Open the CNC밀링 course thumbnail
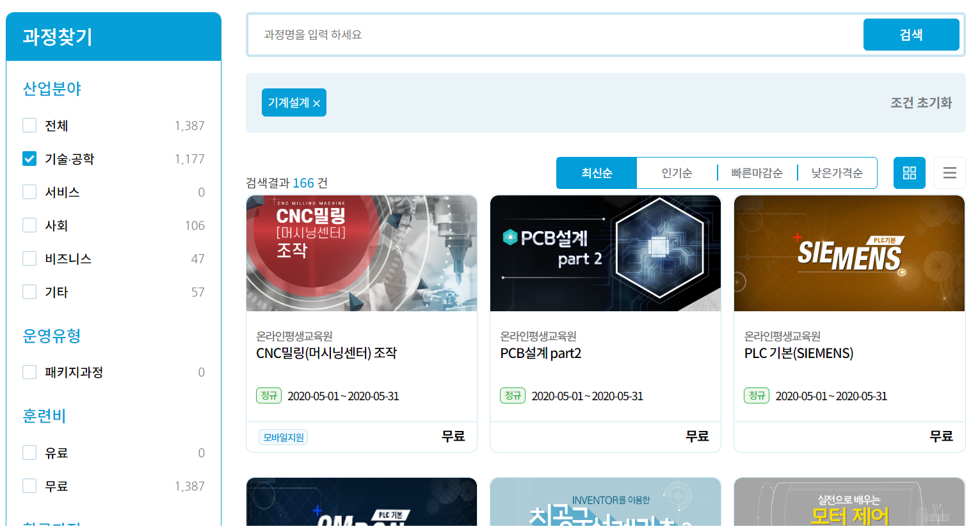 (362, 254)
